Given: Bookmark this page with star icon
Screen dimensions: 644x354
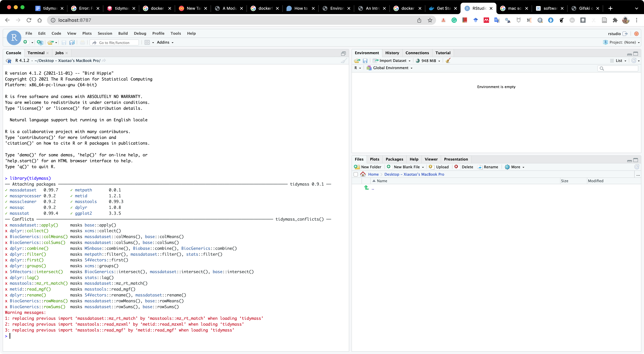Looking at the screenshot, I should tap(430, 20).
